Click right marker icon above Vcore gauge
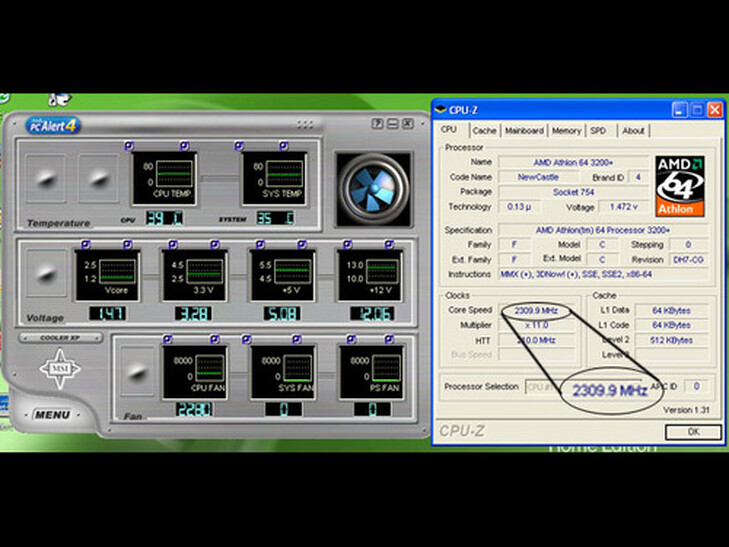 [x=127, y=244]
